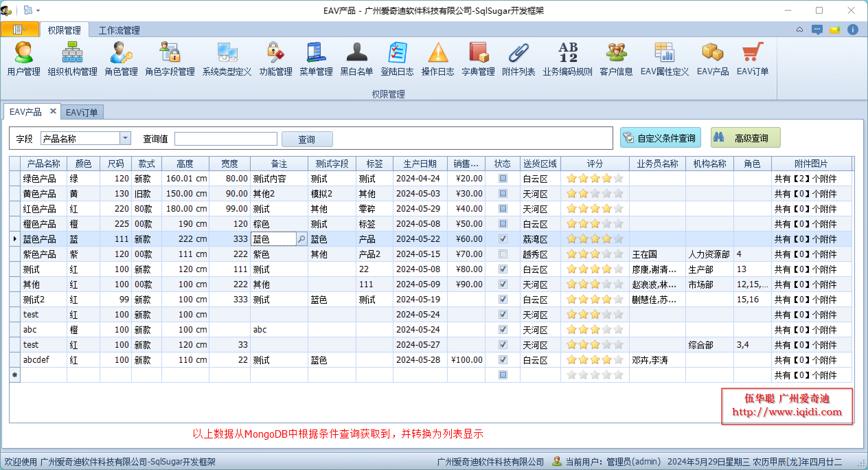Toggle 状态 checkbox for 绿色产品
Image resolution: width=868 pixels, height=470 pixels.
click(x=503, y=178)
